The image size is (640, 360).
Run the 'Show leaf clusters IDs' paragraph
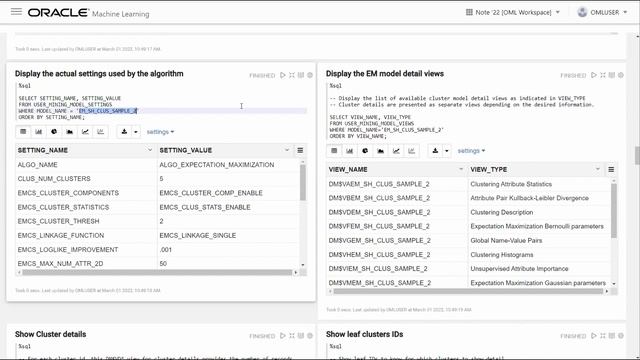[593, 336]
